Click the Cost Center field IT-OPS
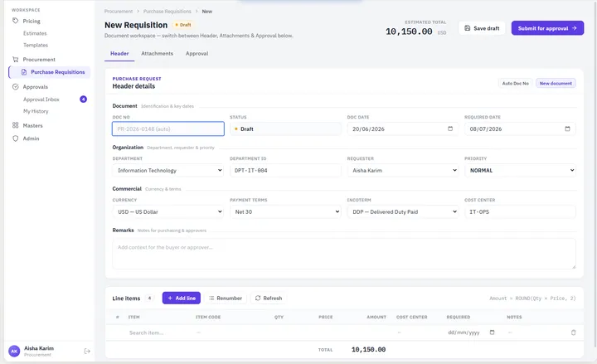597x364 pixels. point(520,211)
